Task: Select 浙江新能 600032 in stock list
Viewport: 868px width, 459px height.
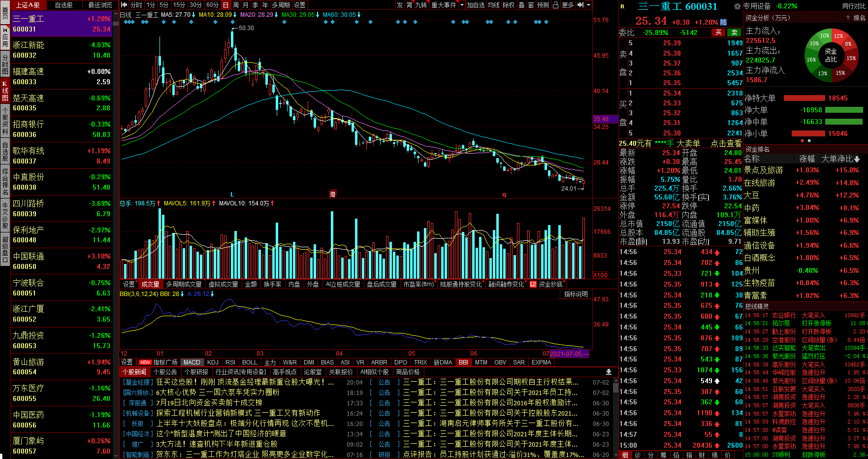Action: coord(61,50)
